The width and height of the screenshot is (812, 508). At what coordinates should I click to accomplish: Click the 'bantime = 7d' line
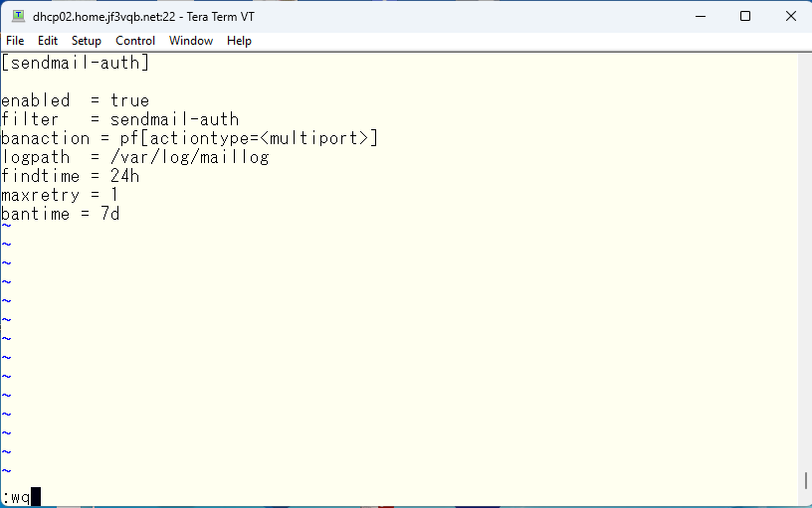pyautogui.click(x=61, y=214)
